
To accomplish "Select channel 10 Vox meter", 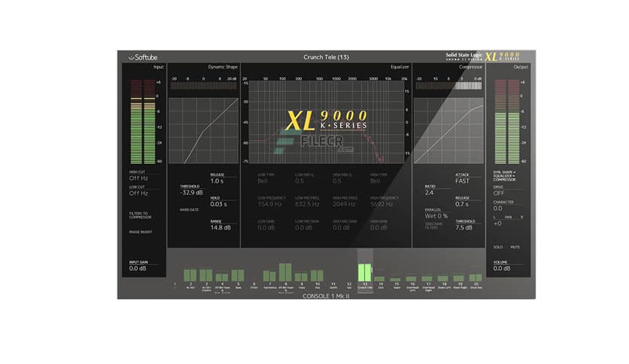I will (317, 275).
